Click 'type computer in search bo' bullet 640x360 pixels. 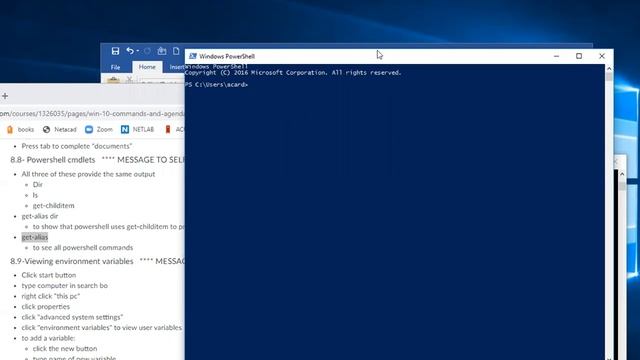pos(64,286)
